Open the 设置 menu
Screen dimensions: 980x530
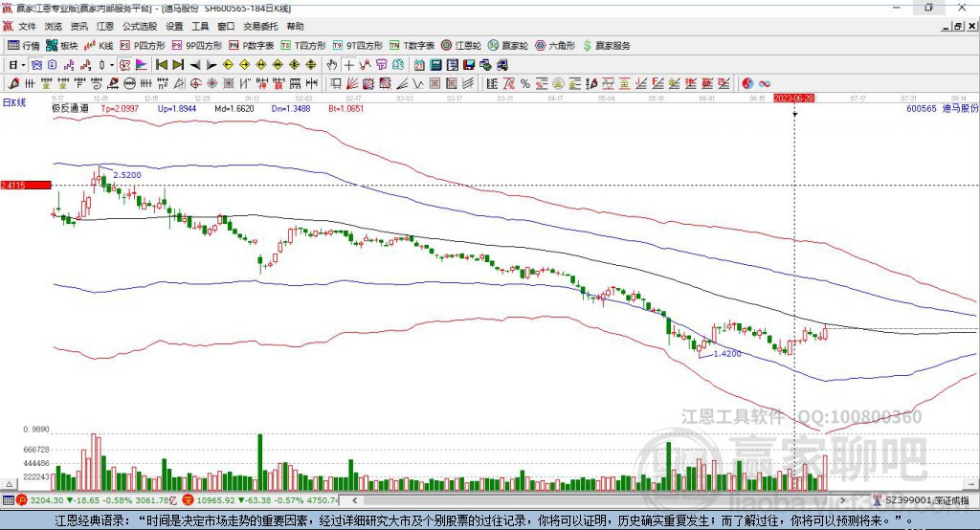[174, 26]
